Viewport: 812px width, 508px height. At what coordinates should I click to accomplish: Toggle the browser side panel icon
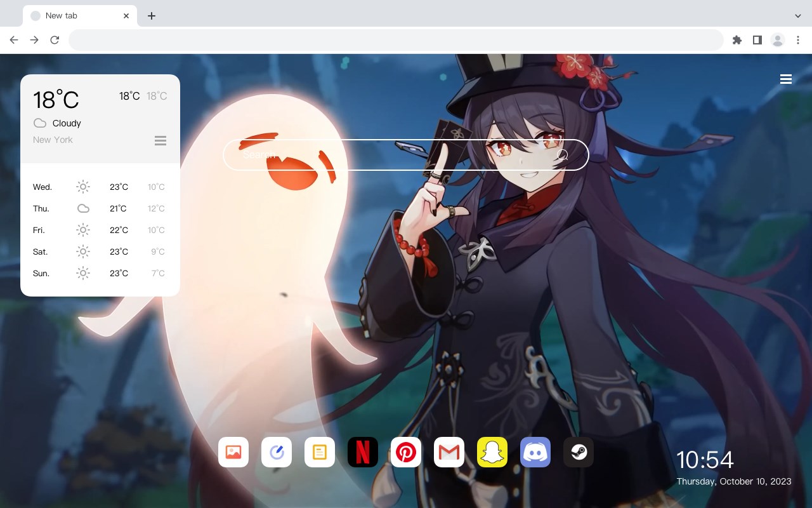click(757, 40)
